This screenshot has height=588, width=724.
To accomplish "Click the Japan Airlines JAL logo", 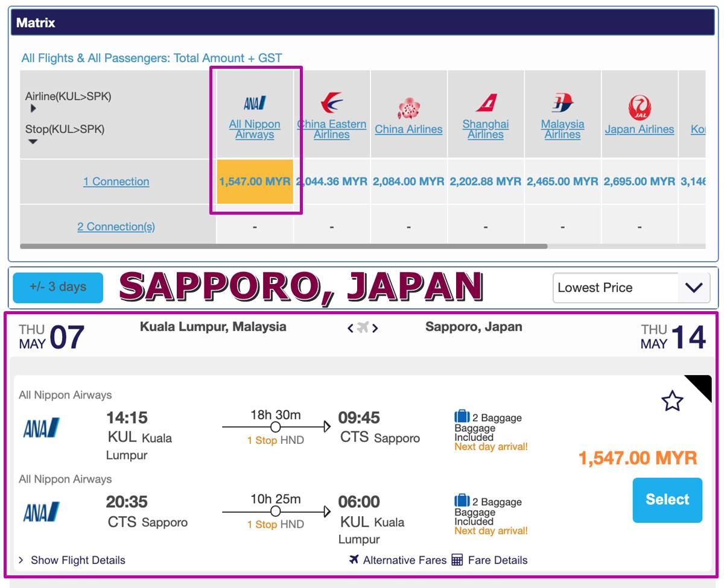I will point(640,108).
